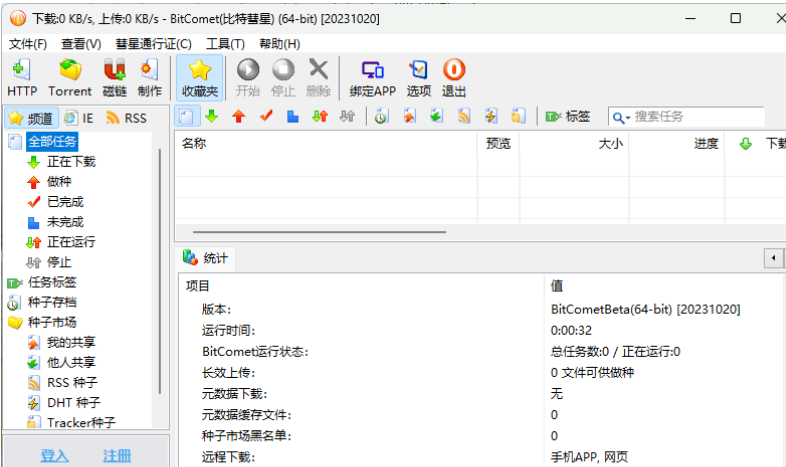Select 做种 in the sidebar tree

pyautogui.click(x=59, y=182)
